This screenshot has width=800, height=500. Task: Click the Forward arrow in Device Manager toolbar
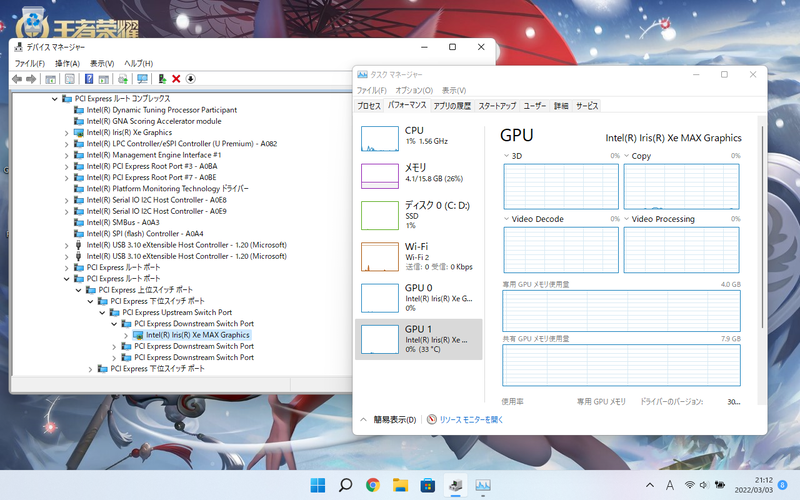31,79
